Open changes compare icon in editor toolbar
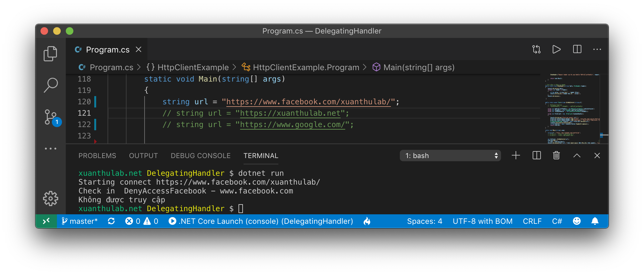Viewport: 644px width, 275px height. pyautogui.click(x=536, y=49)
